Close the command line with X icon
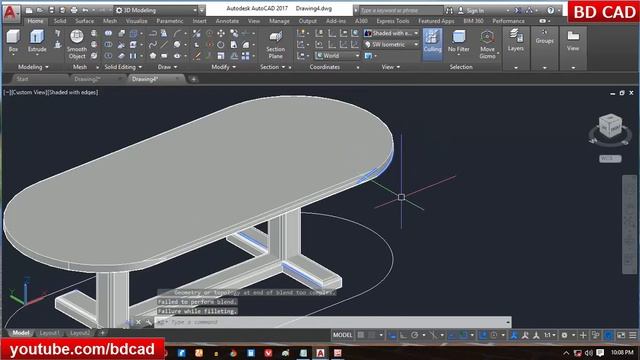Viewport: 640px width, 360px height. point(138,322)
